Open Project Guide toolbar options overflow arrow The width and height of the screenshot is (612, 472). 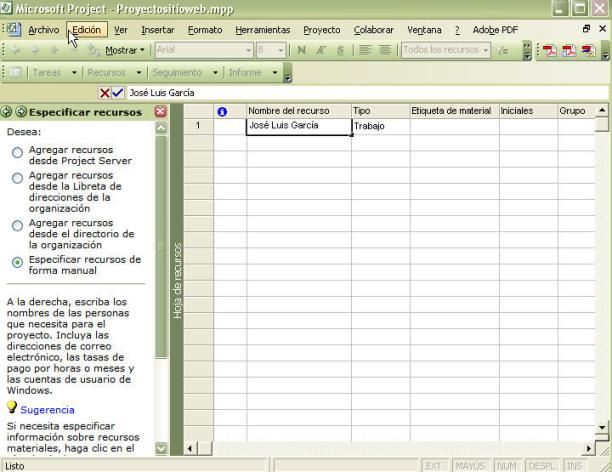(x=287, y=73)
